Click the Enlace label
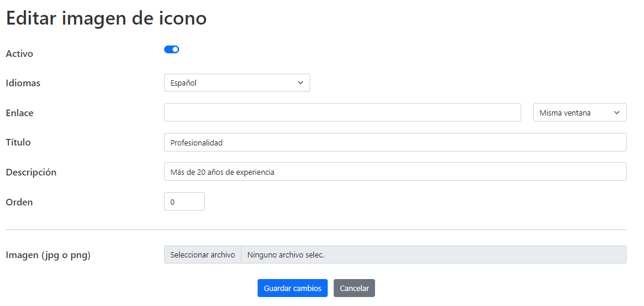Viewport: 644px width, 306px height. 20,113
